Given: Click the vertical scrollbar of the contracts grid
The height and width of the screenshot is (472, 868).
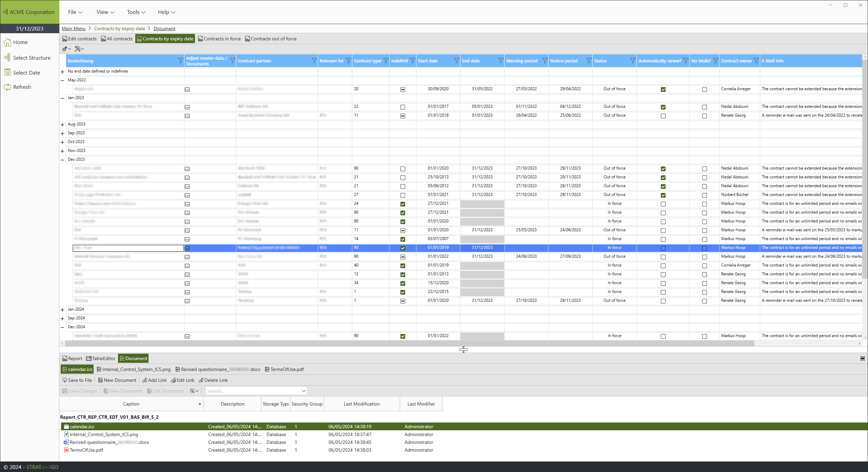Looking at the screenshot, I should coord(865,170).
